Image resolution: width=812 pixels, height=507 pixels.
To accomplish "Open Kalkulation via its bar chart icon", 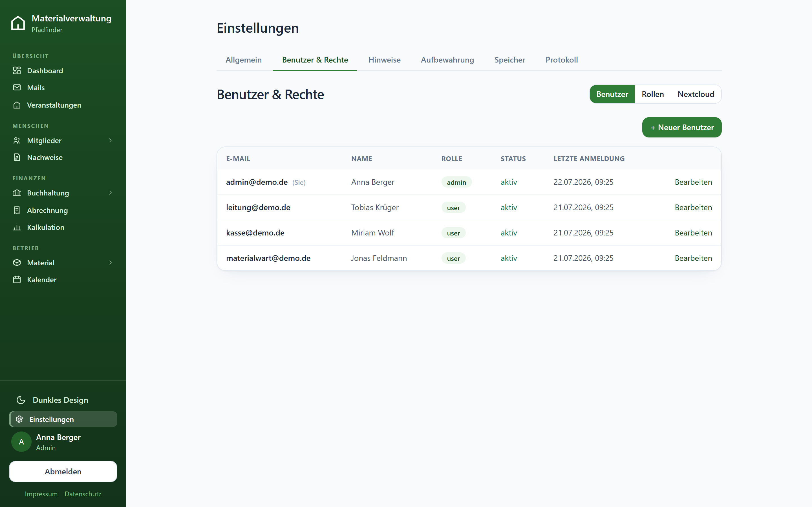I will [x=17, y=227].
